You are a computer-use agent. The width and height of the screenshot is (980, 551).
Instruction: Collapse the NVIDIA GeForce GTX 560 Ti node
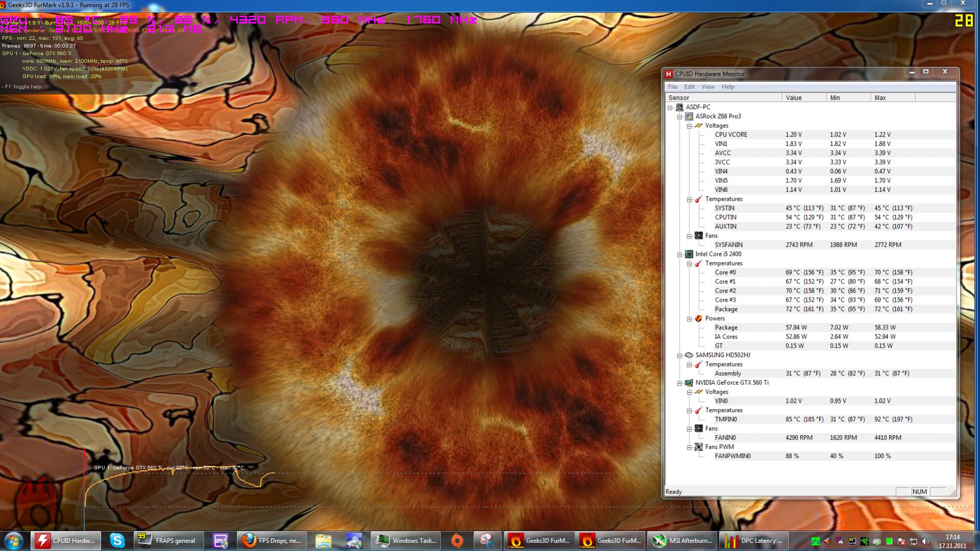[680, 383]
